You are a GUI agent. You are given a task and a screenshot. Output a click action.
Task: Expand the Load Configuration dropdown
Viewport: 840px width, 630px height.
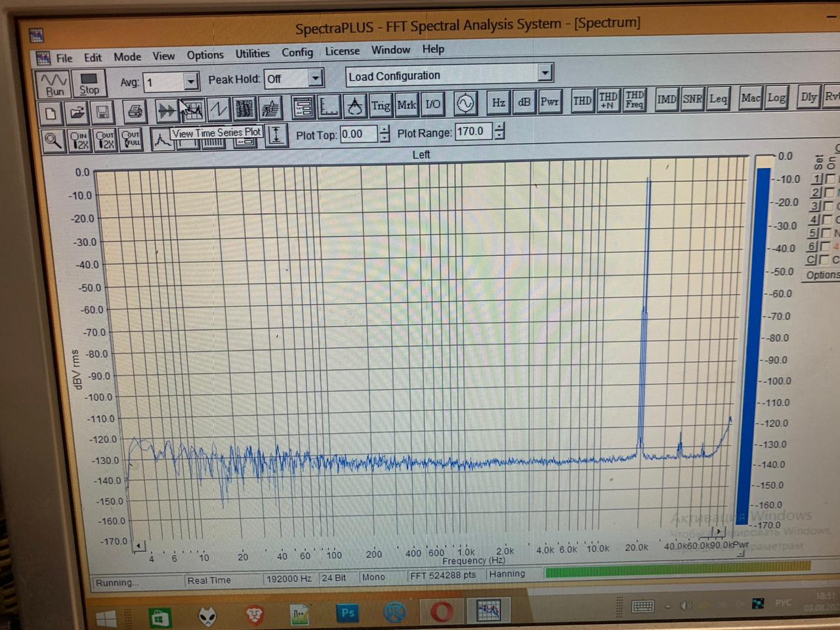pos(545,72)
